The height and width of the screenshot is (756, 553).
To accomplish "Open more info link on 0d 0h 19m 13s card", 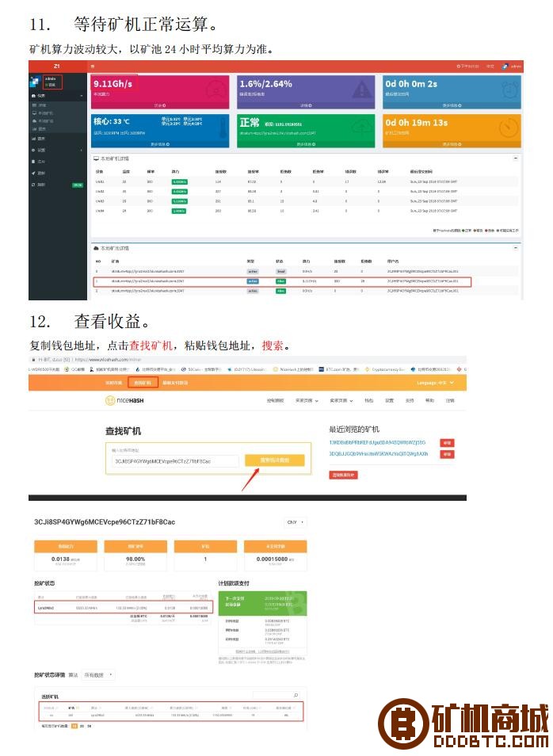I will (x=452, y=144).
